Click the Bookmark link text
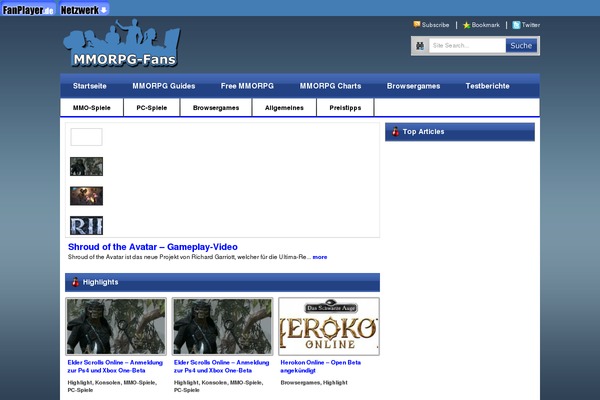Screen dimensions: 600x400 (x=486, y=25)
